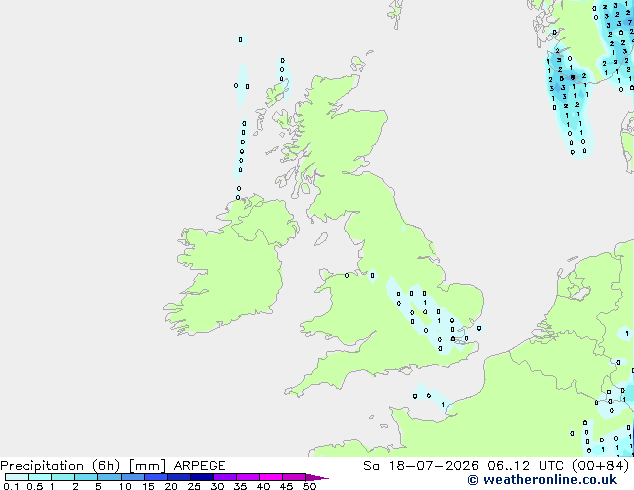Viewport: 634px width, 490px height.
Task: Click the Isle of Man on the map
Action: click(321, 239)
